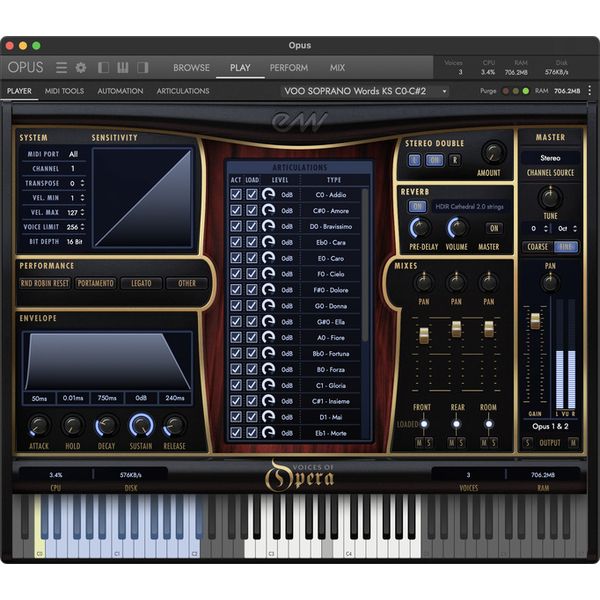Mute the Rear mix channel
Screen dimensions: 600x600
click(x=452, y=443)
